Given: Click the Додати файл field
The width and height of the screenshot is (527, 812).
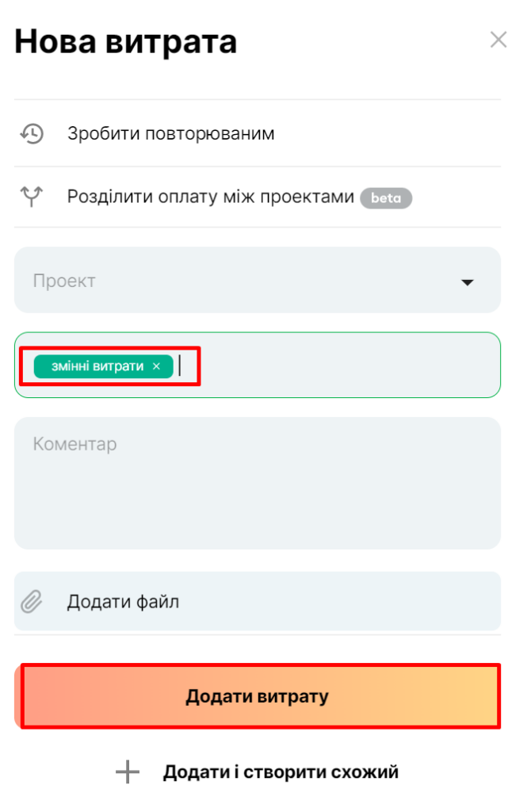Looking at the screenshot, I should click(258, 601).
